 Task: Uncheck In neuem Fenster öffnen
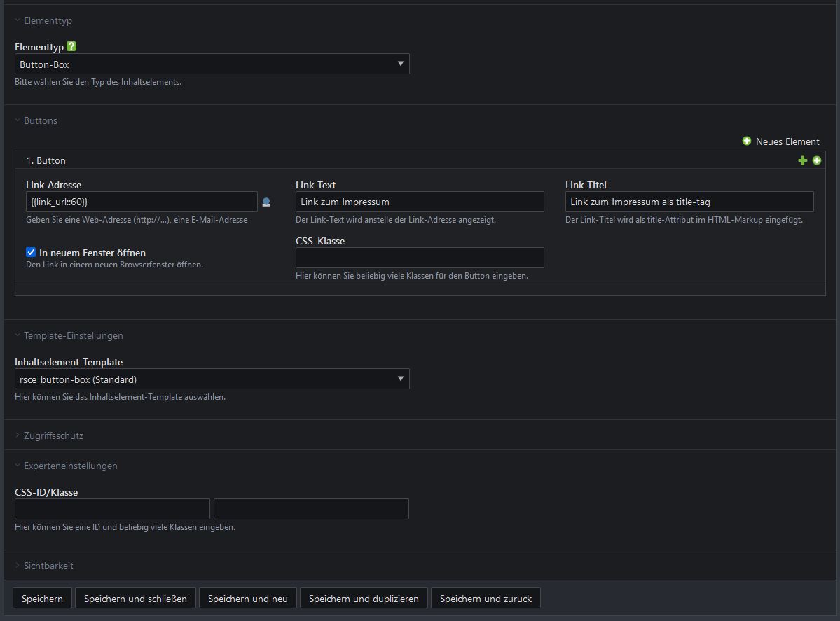tap(31, 253)
